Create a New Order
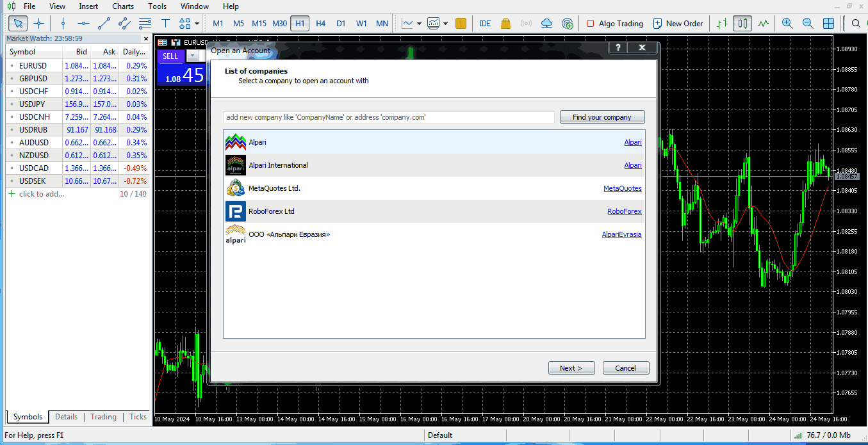Screen dimensions: 868x445 678,24
